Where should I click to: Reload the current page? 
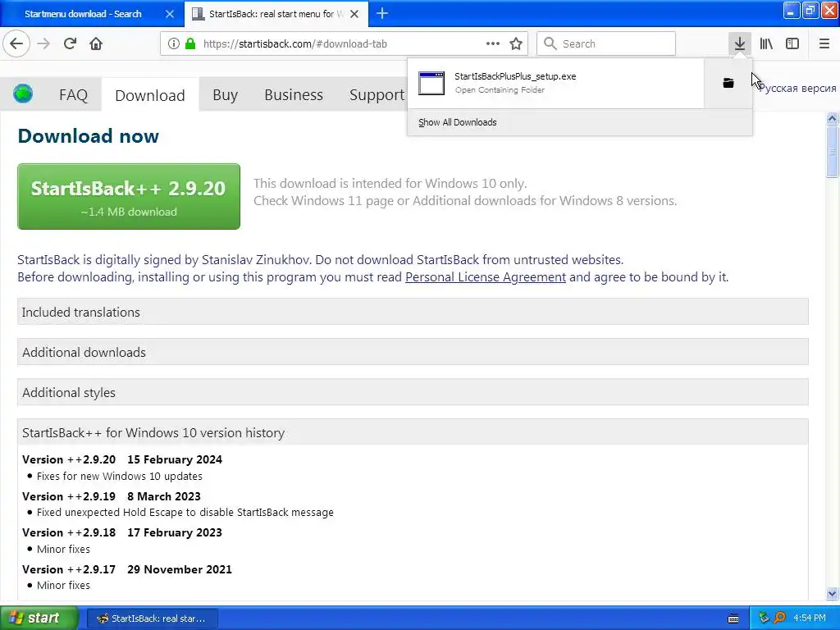pos(70,43)
